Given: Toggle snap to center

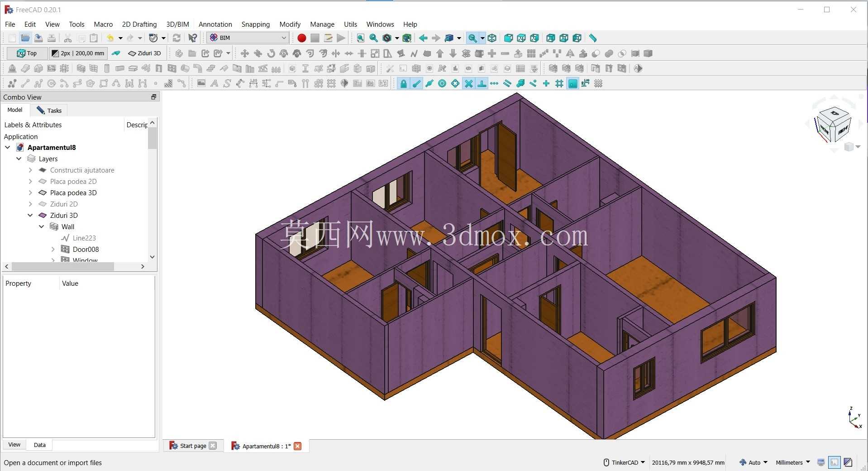Looking at the screenshot, I should tap(442, 83).
